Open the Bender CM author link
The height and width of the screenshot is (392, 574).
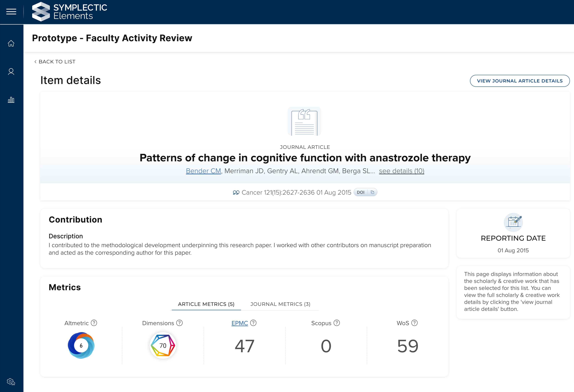[x=203, y=171]
